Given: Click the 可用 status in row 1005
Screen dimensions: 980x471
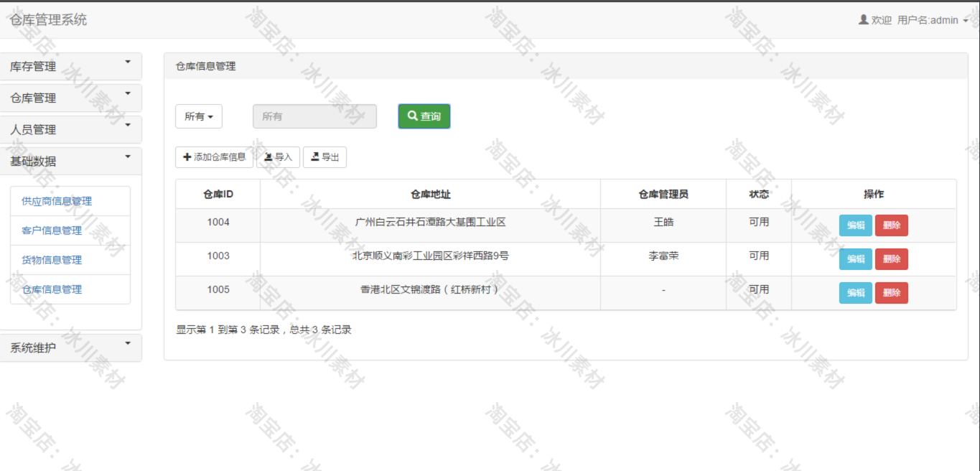Looking at the screenshot, I should click(759, 290).
